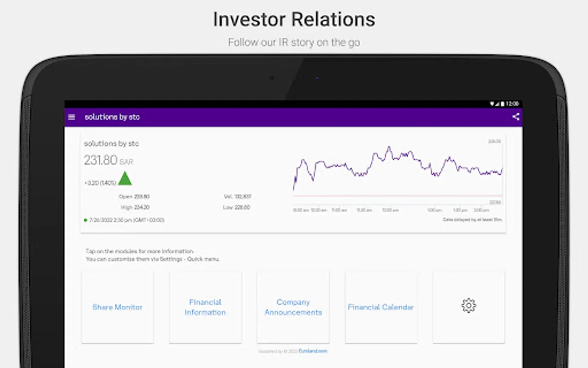Tap the battery icon in status bar
The width and height of the screenshot is (588, 368).
click(x=503, y=104)
